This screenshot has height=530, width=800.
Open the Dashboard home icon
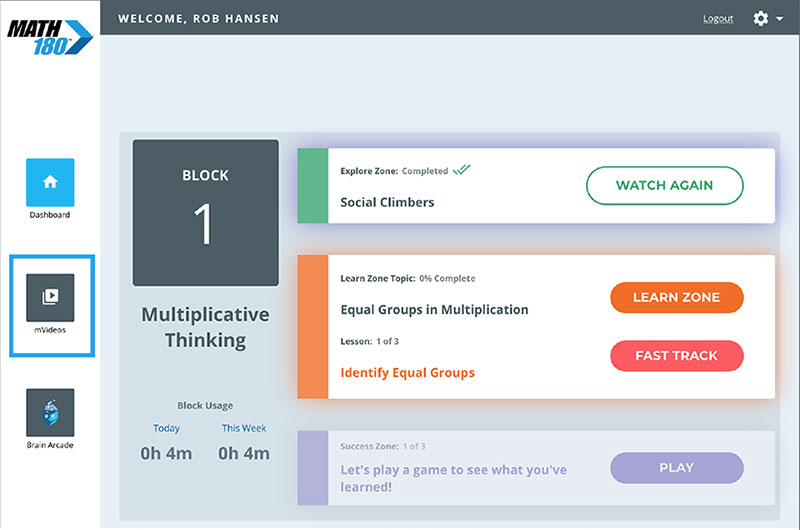coord(50,182)
